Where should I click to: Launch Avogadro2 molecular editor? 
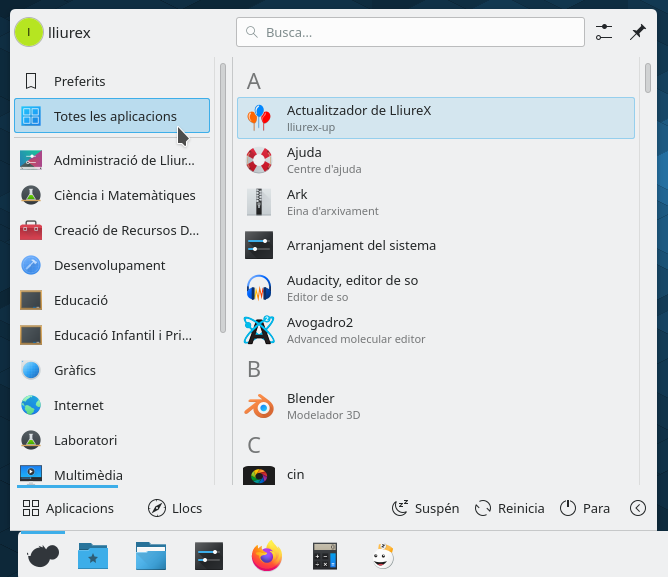435,330
